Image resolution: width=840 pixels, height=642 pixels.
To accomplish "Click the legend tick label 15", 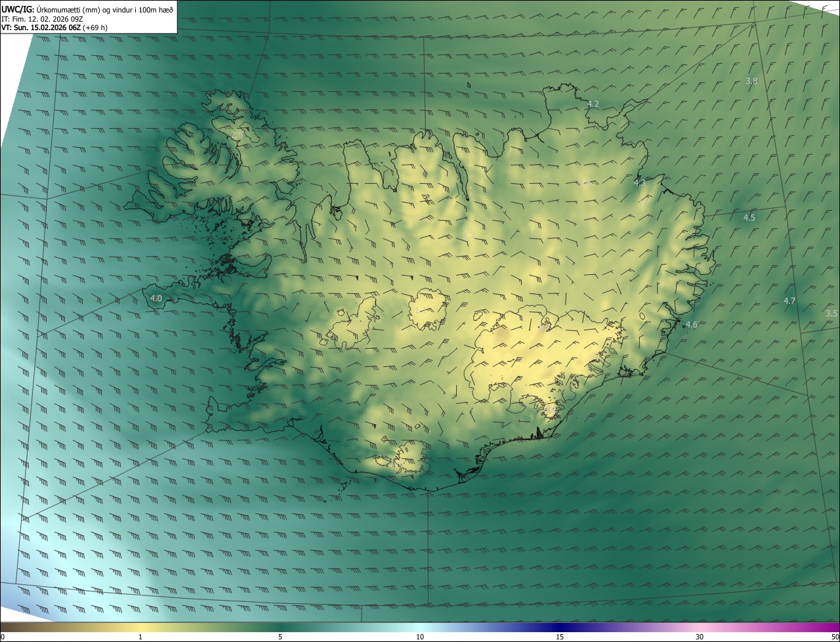I will coord(560,637).
